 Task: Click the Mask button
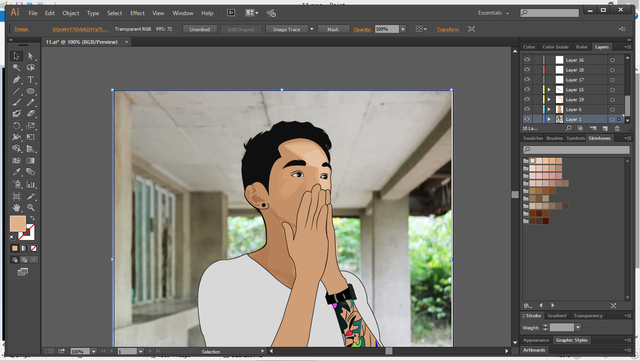(x=333, y=29)
